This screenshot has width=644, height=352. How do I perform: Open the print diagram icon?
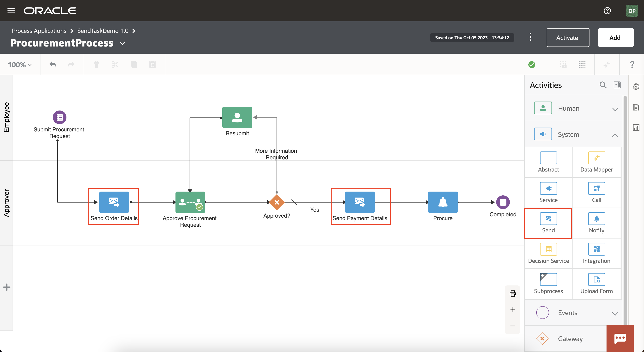[513, 293]
